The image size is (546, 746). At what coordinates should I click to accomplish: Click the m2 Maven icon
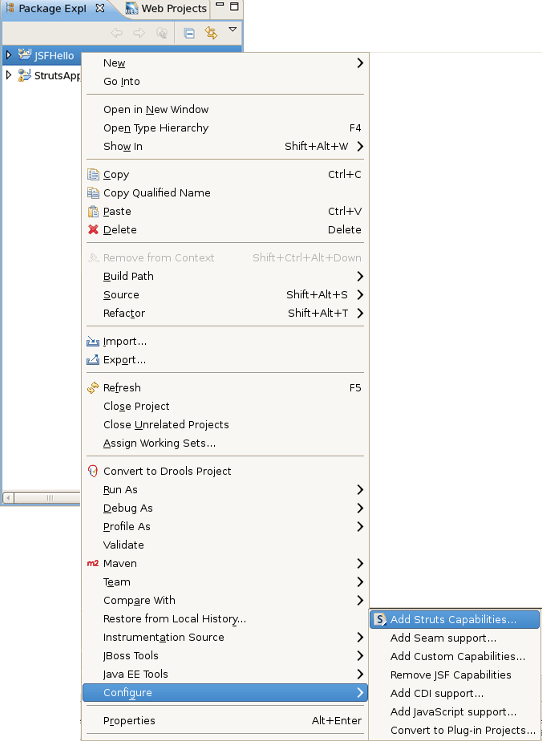[93, 563]
